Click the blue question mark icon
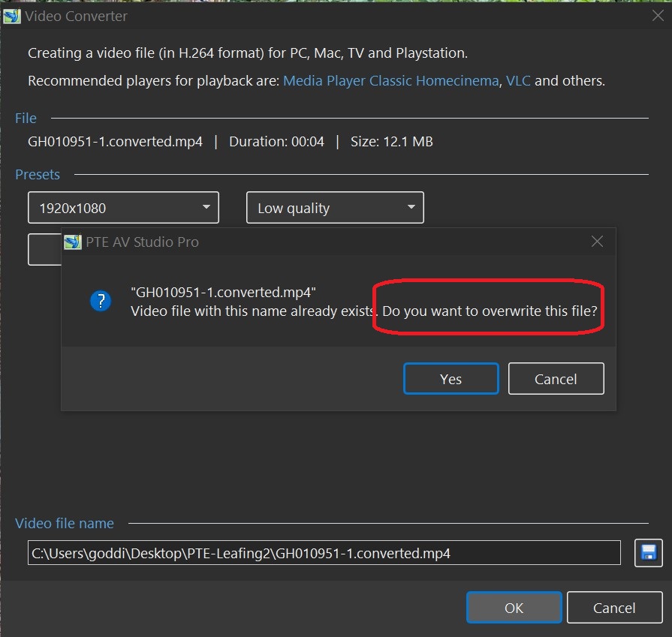672x637 pixels. point(100,301)
